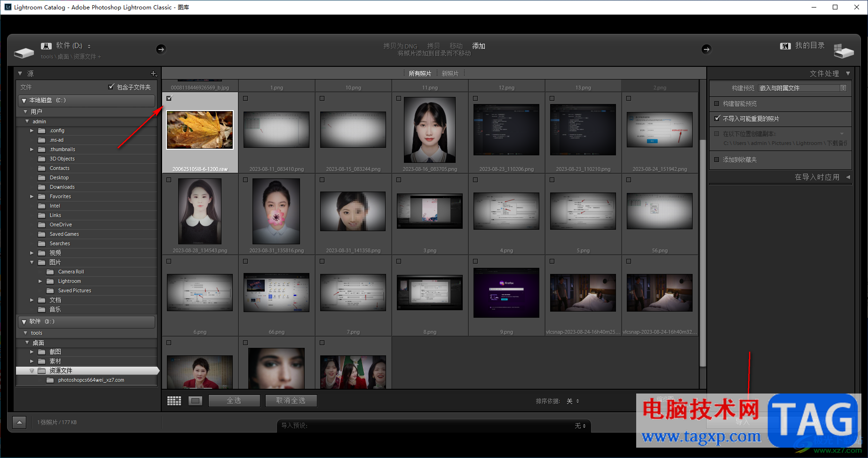Open the Desktop folder in source tree

pos(59,177)
